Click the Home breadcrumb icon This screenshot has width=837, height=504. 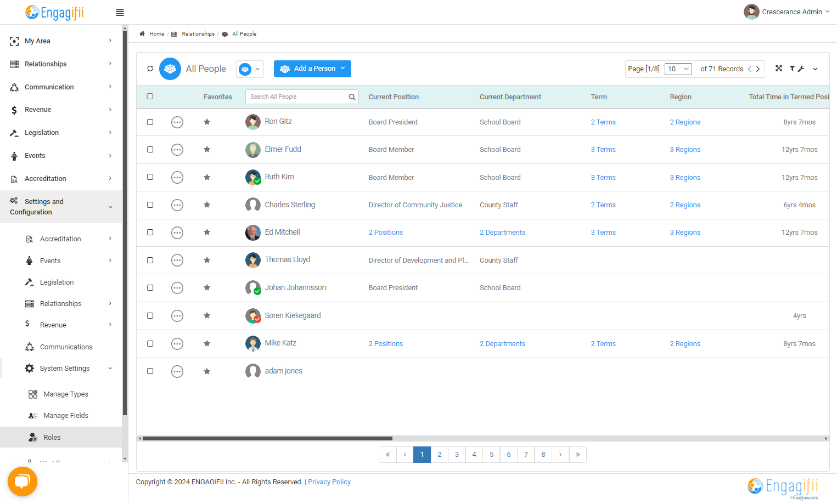coord(142,34)
